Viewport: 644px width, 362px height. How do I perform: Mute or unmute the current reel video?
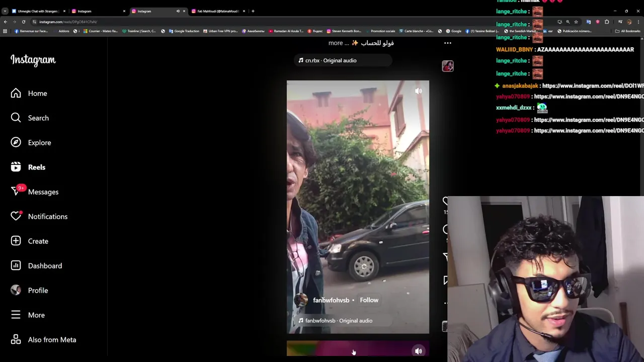pyautogui.click(x=418, y=91)
